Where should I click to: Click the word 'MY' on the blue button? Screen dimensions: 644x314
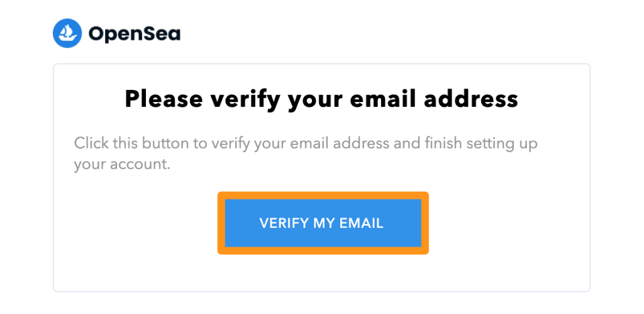click(323, 223)
